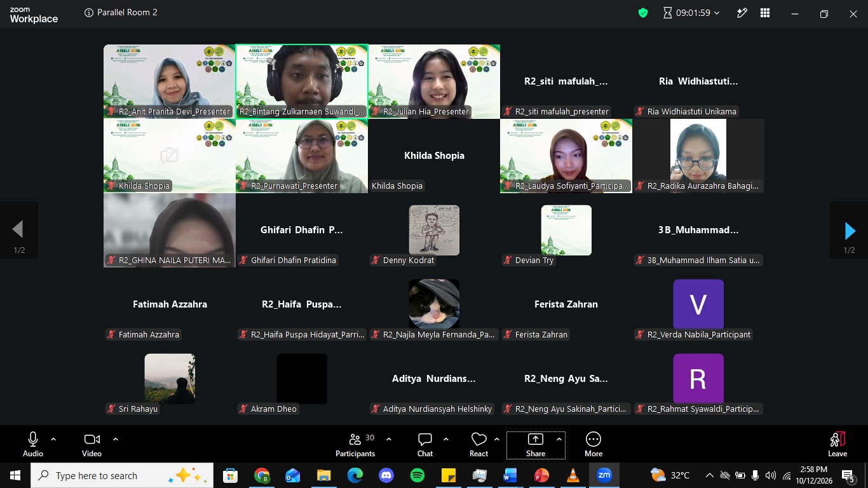The width and height of the screenshot is (868, 488).
Task: Open the 32°C weather widget
Action: tap(671, 475)
